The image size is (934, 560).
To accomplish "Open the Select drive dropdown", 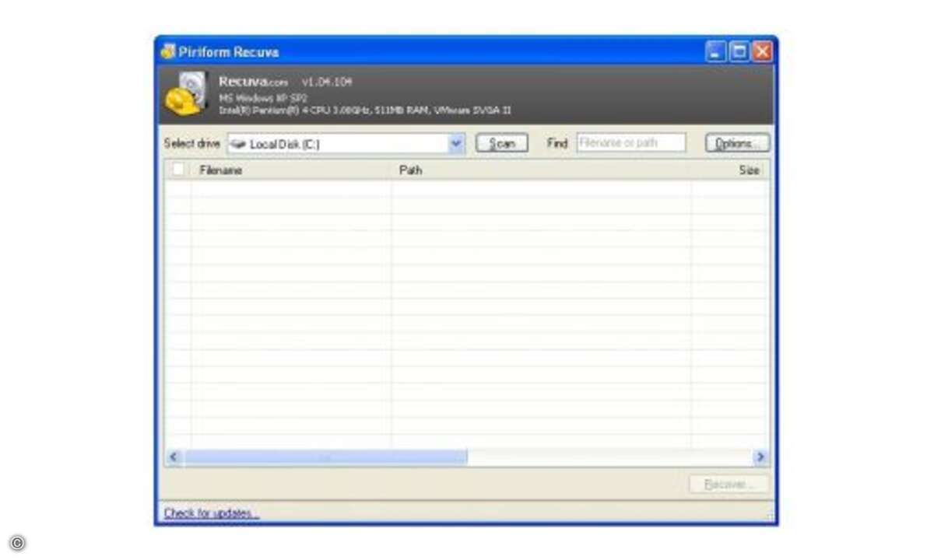I will point(346,144).
